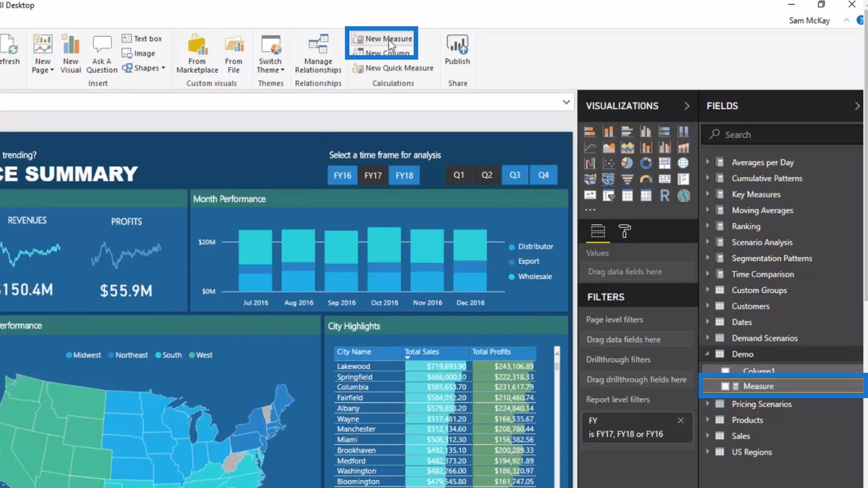Screen dimensions: 868x488
Task: Toggle the FY17 slicer button
Action: click(373, 176)
